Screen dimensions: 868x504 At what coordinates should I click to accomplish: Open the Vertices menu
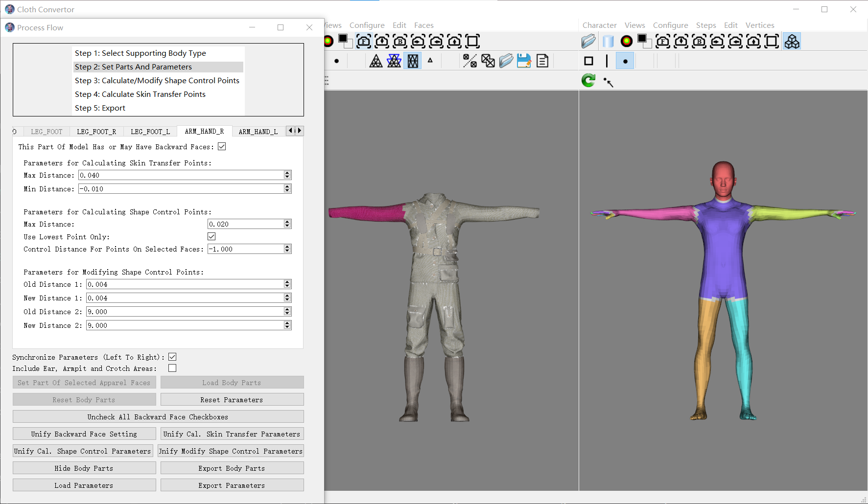point(759,25)
